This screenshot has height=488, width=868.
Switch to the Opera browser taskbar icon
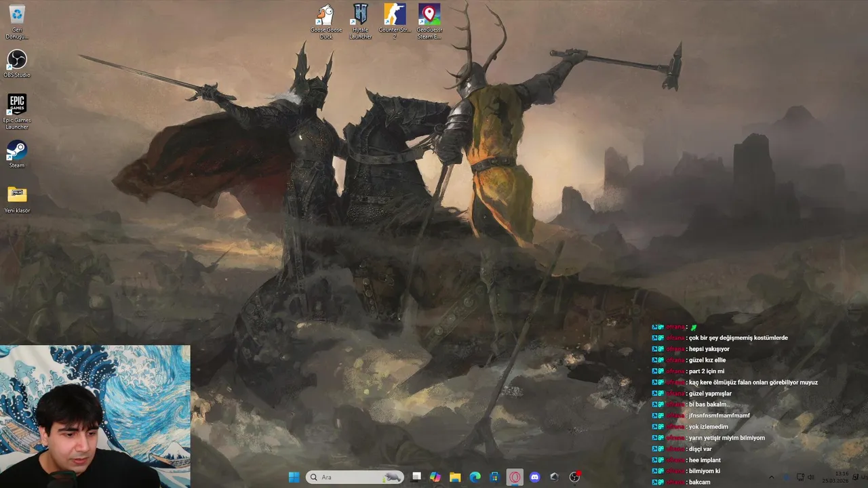515,477
